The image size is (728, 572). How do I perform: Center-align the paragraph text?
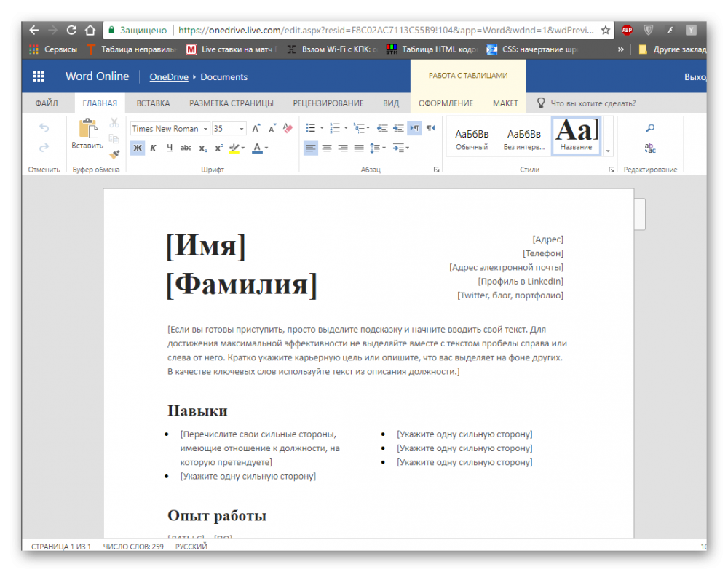pos(327,148)
